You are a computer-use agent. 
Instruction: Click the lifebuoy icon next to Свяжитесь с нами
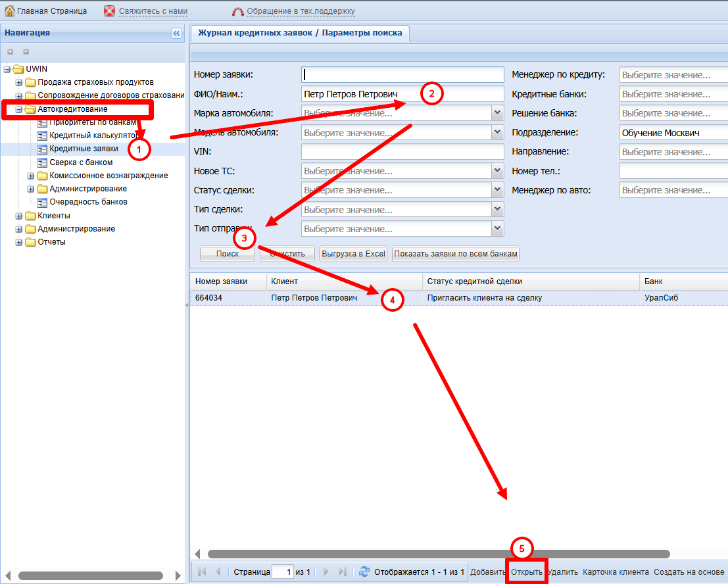(109, 11)
